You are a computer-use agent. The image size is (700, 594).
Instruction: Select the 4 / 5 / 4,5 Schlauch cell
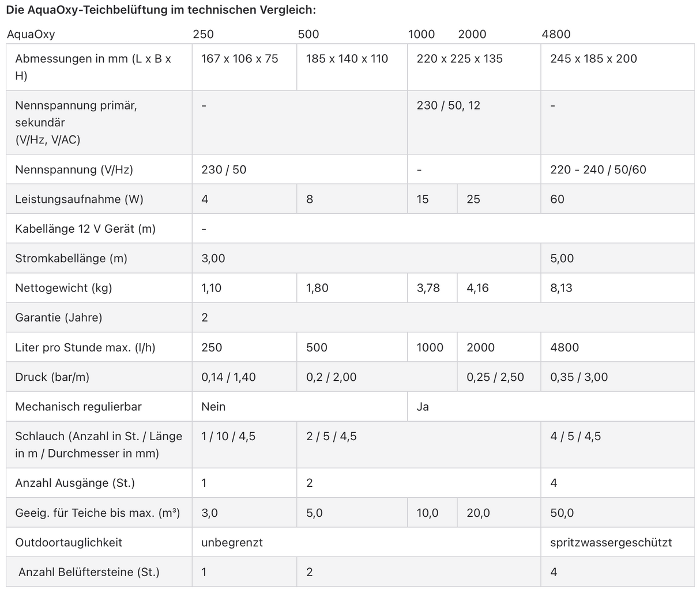point(575,436)
